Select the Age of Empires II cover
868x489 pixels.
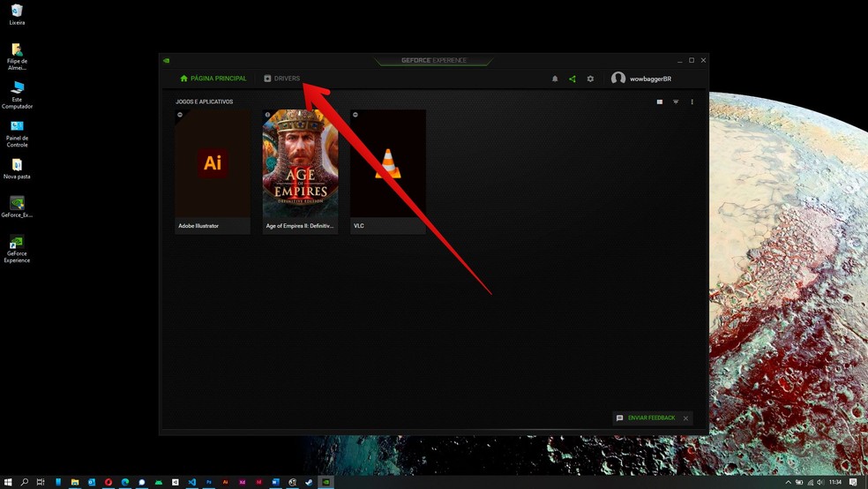click(300, 163)
